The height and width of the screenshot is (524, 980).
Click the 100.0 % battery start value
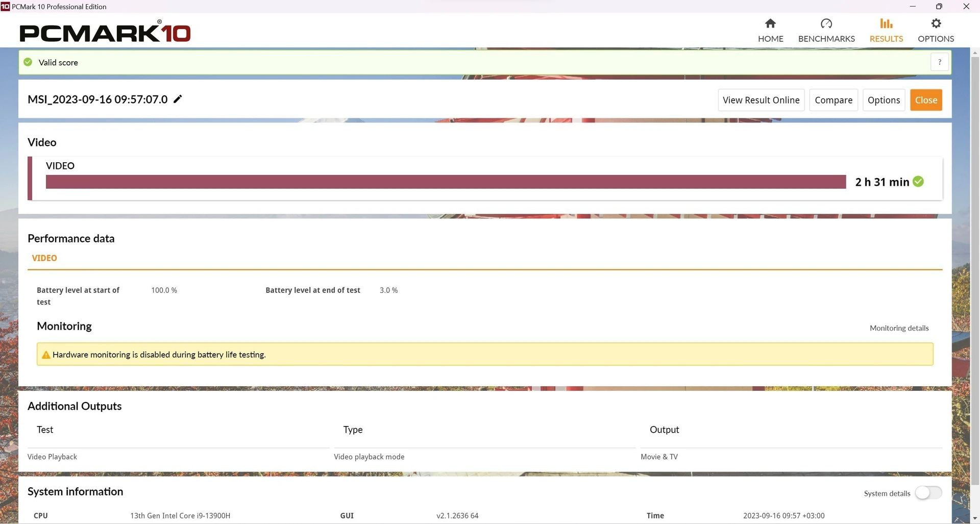tap(164, 290)
